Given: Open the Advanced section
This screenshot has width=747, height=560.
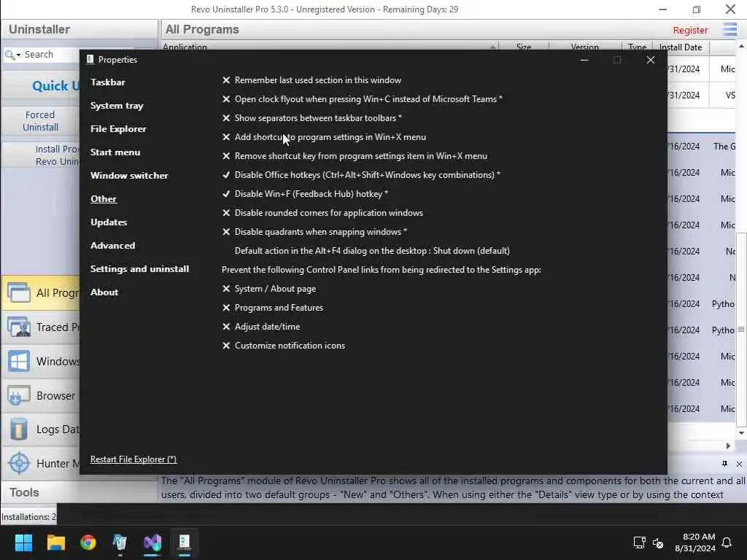Looking at the screenshot, I should [113, 246].
